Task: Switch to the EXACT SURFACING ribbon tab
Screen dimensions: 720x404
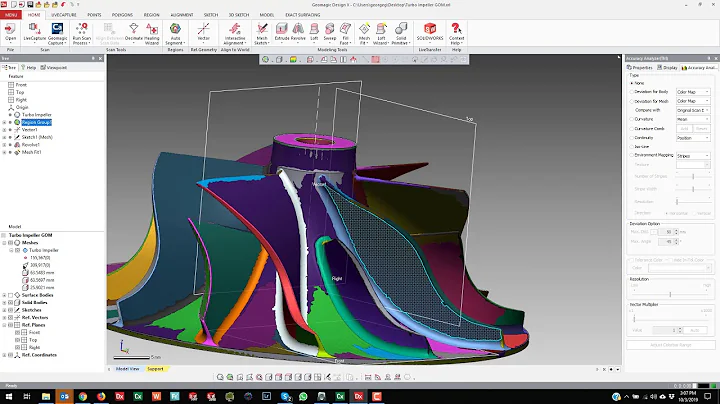Action: point(303,15)
